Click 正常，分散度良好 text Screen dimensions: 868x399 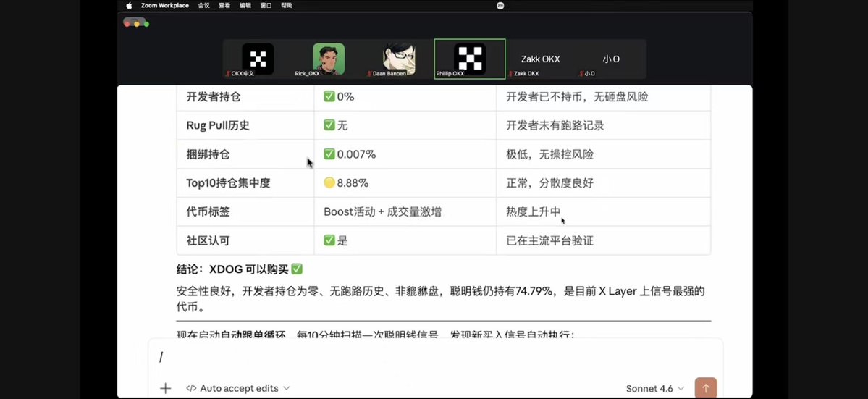tap(549, 183)
